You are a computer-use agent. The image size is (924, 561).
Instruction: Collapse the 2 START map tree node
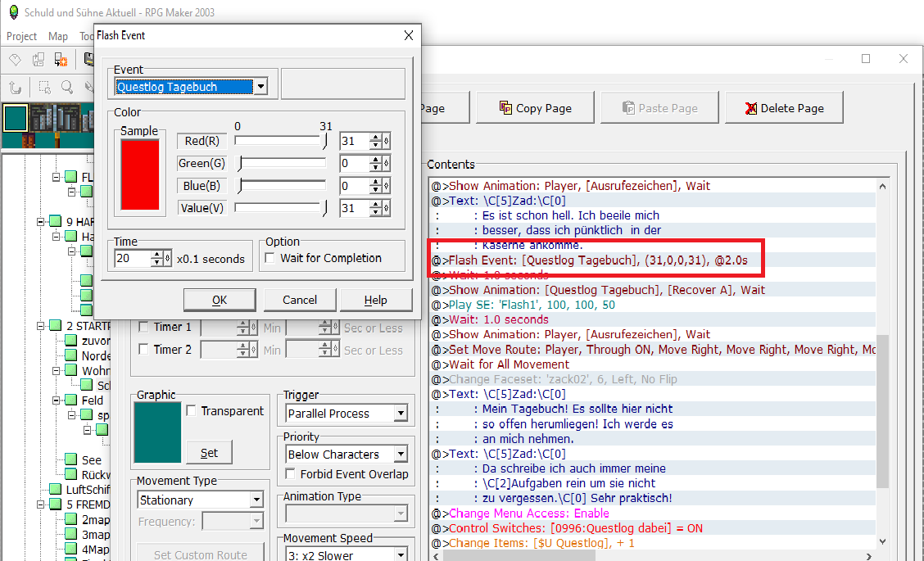pyautogui.click(x=41, y=326)
